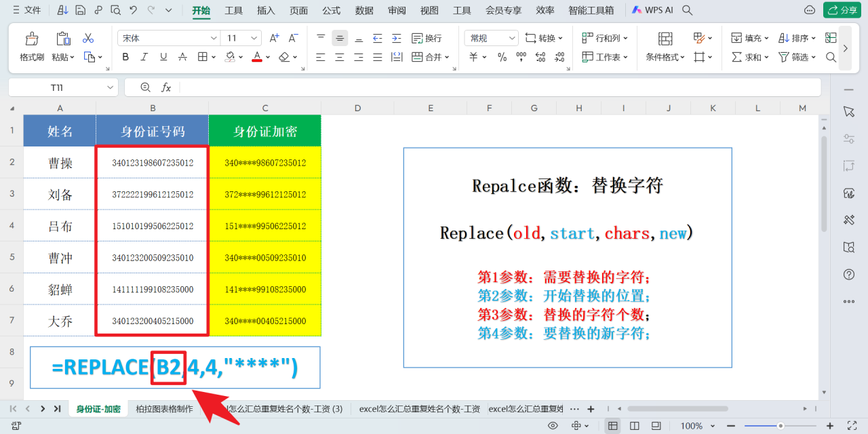Viewport: 868px width, 434px height.
Task: Open the font name dropdown (宋体)
Action: [214, 39]
